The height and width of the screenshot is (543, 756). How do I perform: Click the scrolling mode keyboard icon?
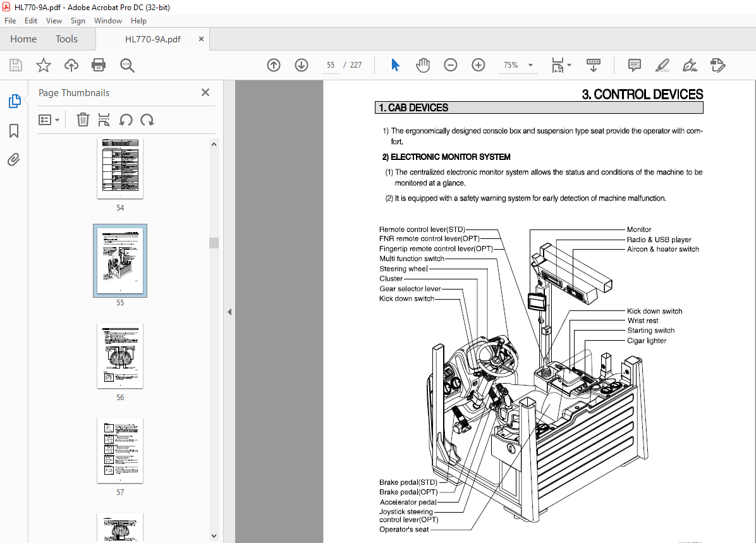(593, 65)
